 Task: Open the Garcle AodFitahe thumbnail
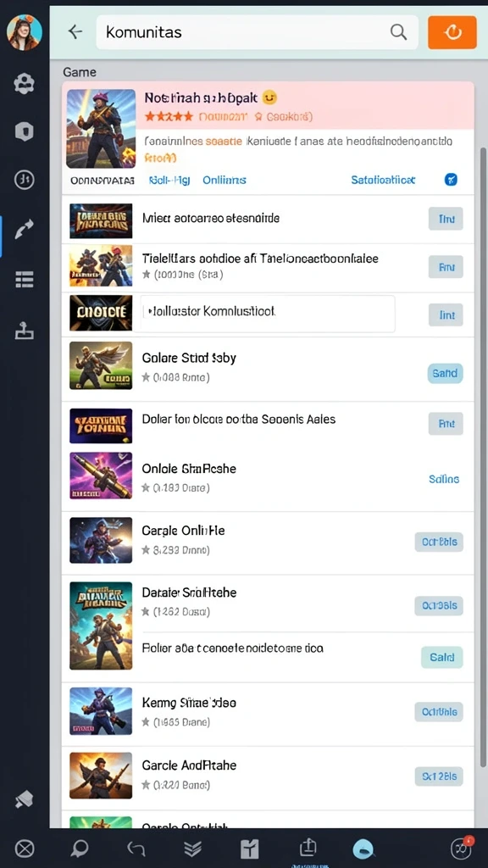[x=101, y=775]
